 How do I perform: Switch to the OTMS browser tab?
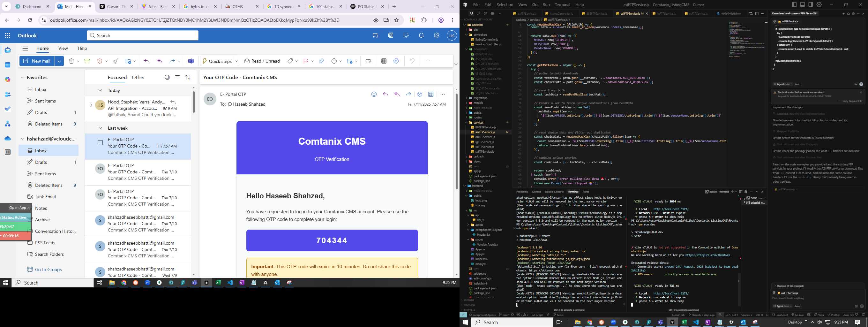(242, 6)
